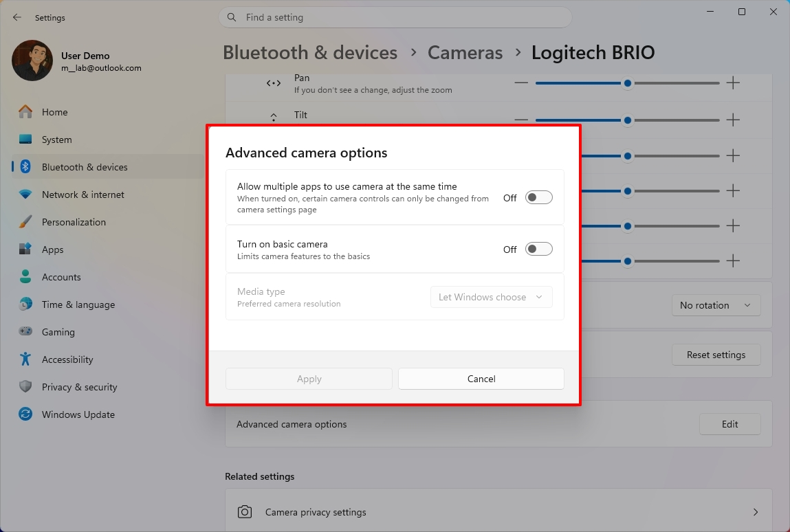Click the Accounts person icon
Viewport: 790px width, 532px height.
click(x=25, y=276)
